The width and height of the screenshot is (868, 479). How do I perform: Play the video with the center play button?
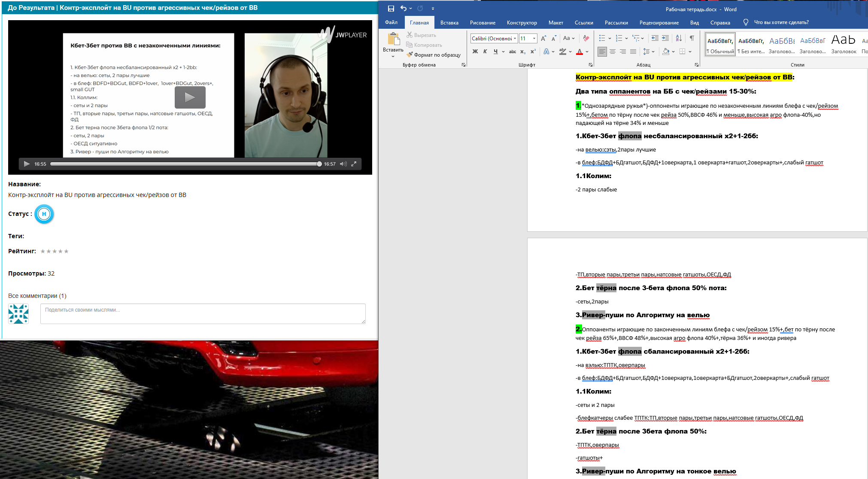coord(190,97)
